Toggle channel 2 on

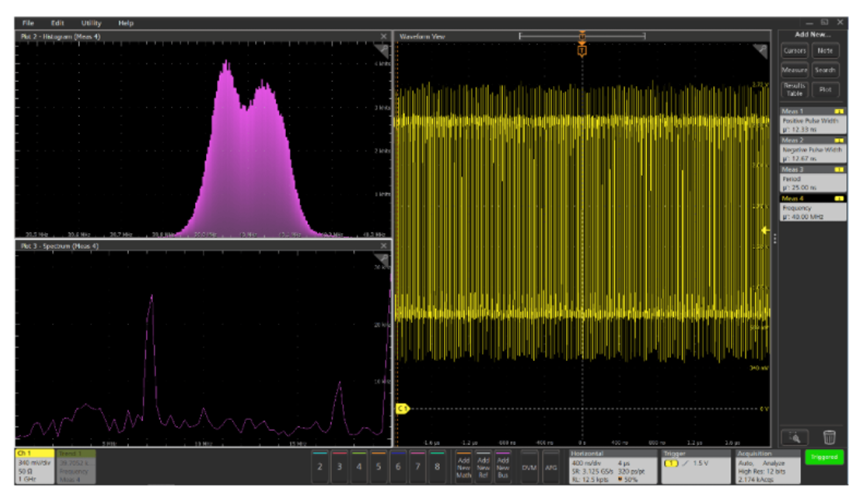click(320, 466)
